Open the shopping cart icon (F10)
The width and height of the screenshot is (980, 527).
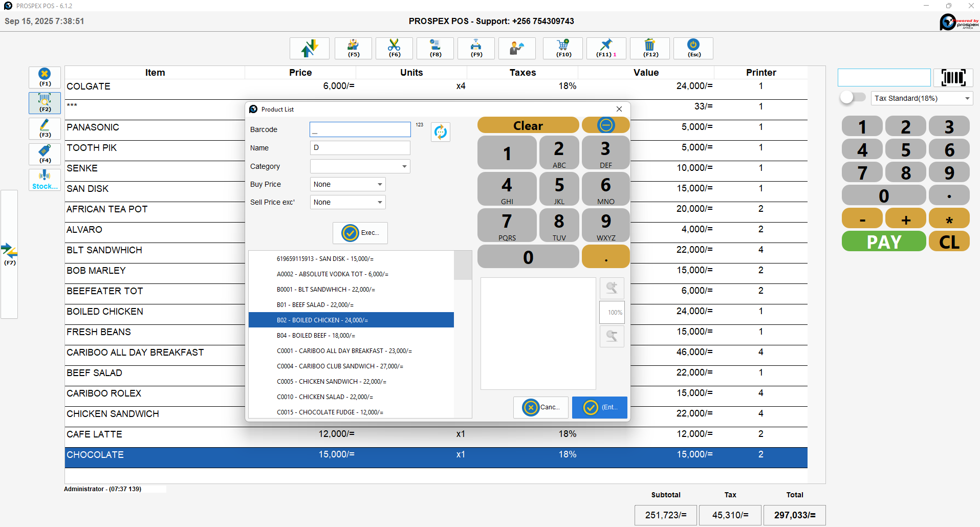coord(563,48)
